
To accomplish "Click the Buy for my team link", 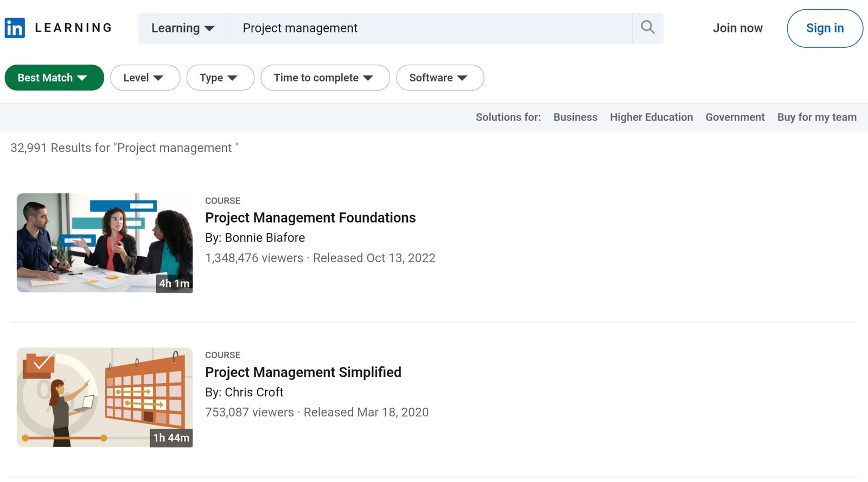I will point(817,117).
